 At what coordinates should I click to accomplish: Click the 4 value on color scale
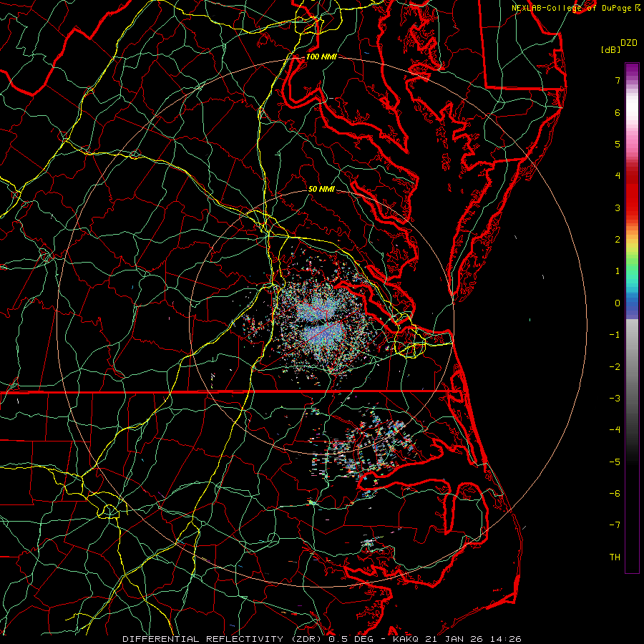tap(618, 176)
